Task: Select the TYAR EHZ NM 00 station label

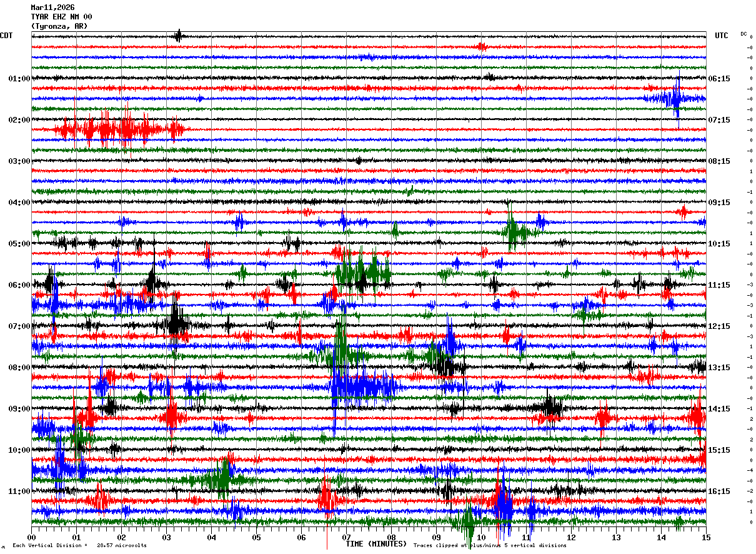Action: pos(61,17)
